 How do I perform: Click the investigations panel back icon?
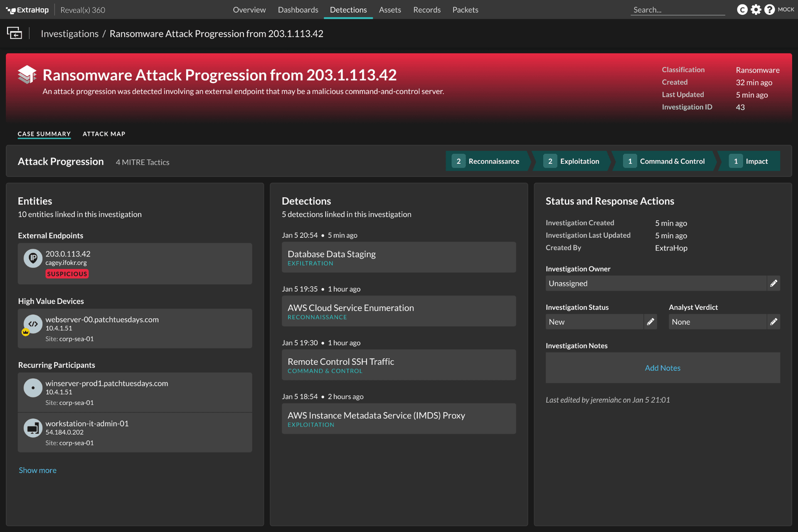15,33
